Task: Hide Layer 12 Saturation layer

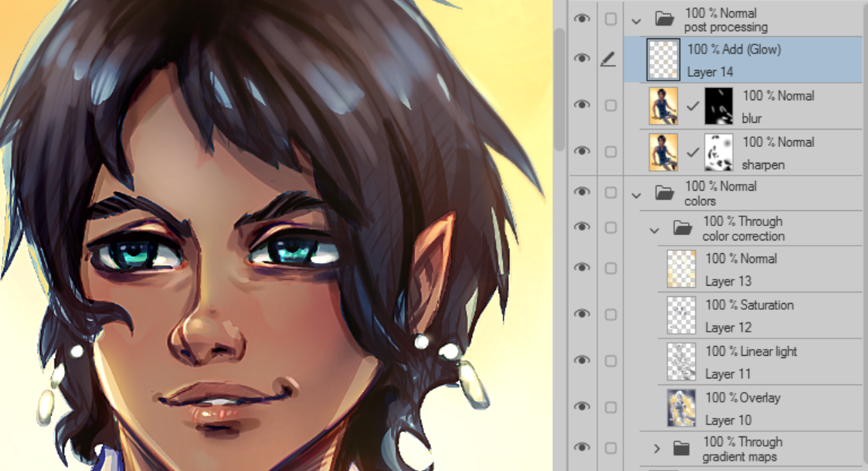Action: [581, 313]
